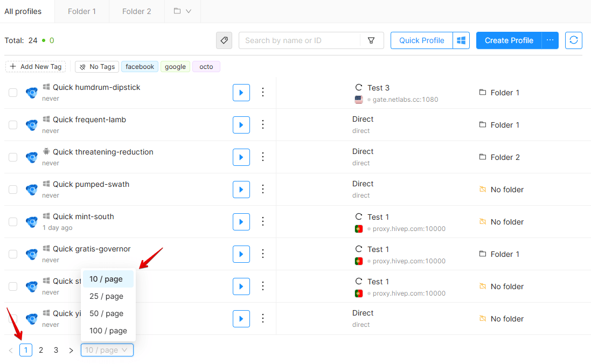
Task: Recheck Test 1 proxy for Quick gratis-governor
Action: (x=359, y=249)
